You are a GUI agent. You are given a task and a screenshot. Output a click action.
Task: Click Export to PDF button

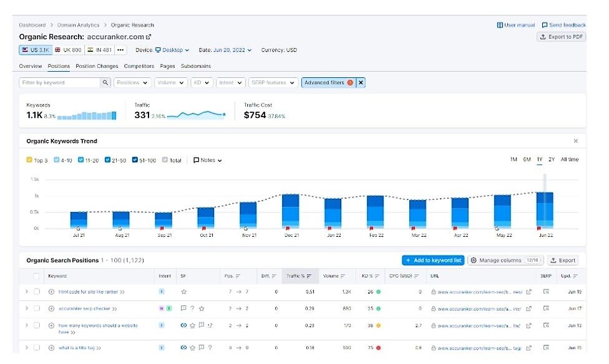[x=561, y=37]
